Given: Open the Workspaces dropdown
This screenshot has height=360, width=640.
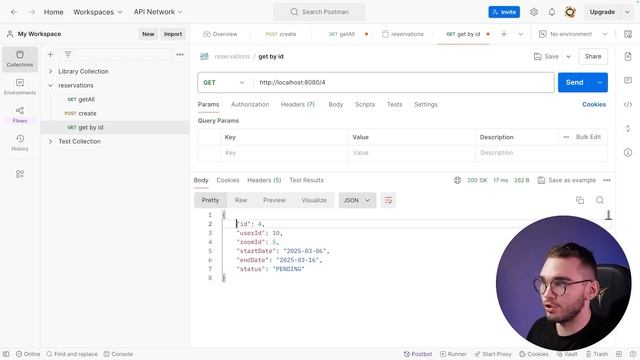Looking at the screenshot, I should point(98,12).
